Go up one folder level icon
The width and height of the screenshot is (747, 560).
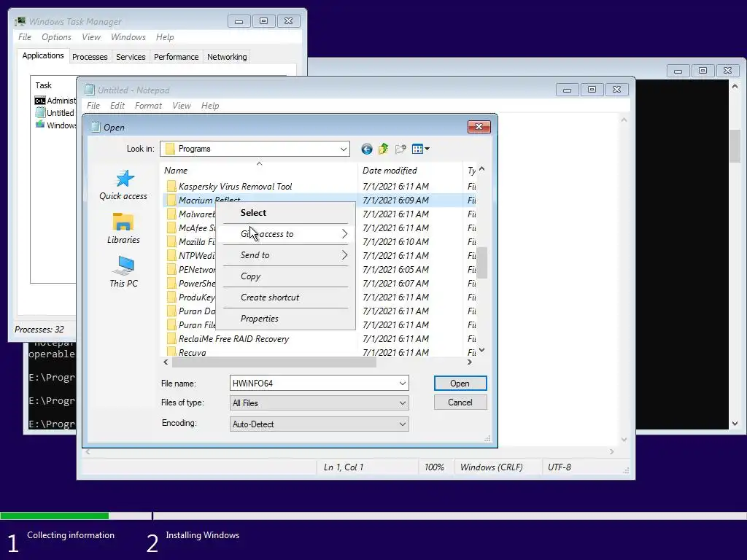tap(383, 149)
